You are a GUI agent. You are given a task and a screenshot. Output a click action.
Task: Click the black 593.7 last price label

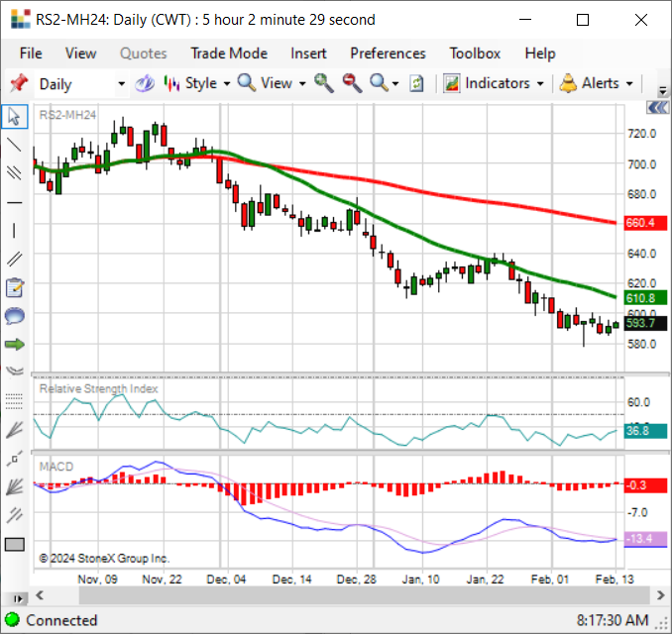click(x=645, y=323)
